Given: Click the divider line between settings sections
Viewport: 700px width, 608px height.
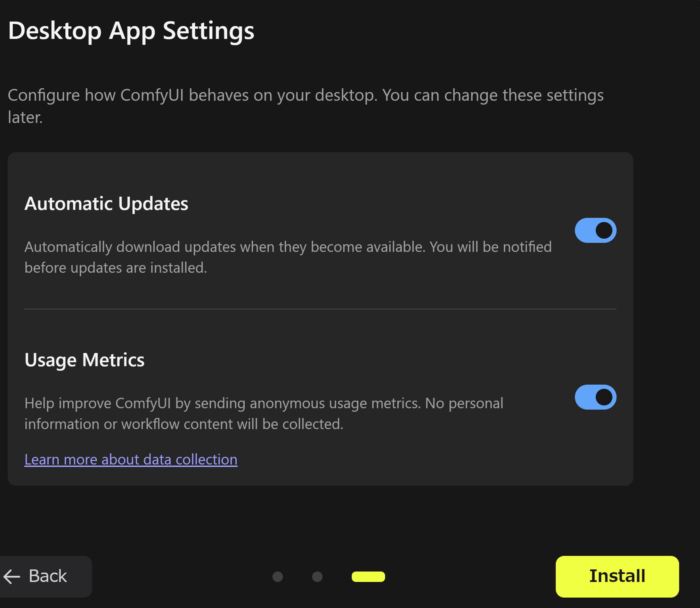Looking at the screenshot, I should (320, 309).
